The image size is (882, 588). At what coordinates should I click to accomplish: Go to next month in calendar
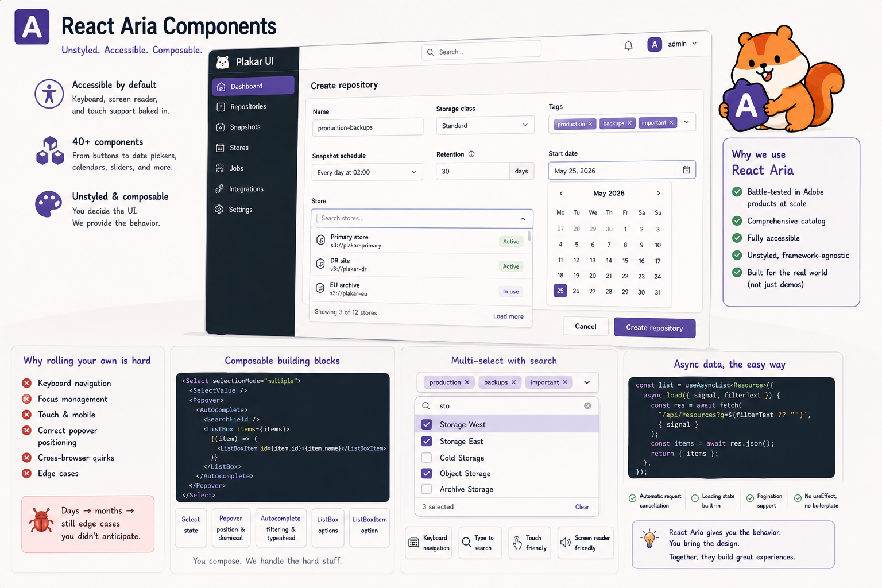pyautogui.click(x=658, y=194)
